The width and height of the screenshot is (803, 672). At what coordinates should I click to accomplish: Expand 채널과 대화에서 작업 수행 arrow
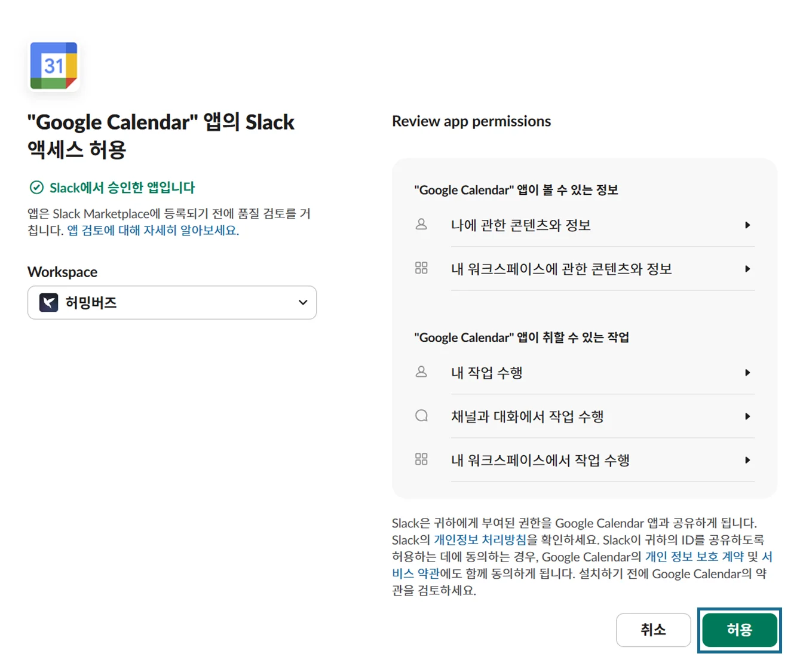747,416
